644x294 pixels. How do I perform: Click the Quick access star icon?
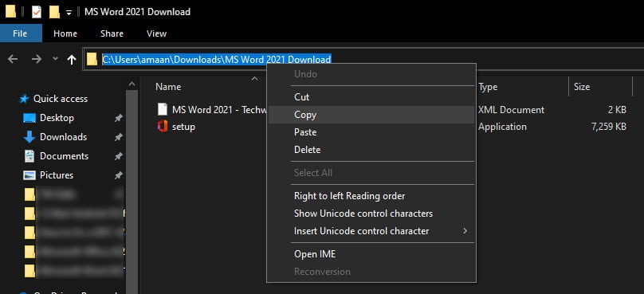(x=24, y=99)
